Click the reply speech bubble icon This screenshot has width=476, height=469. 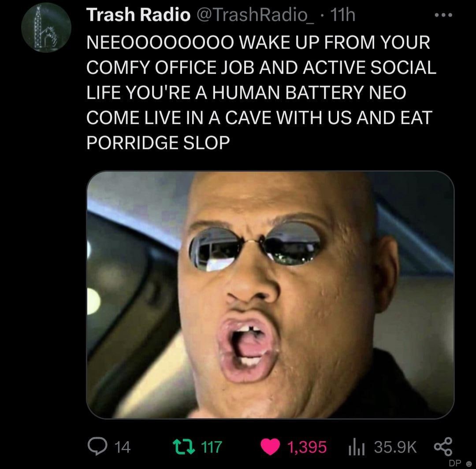97,446
